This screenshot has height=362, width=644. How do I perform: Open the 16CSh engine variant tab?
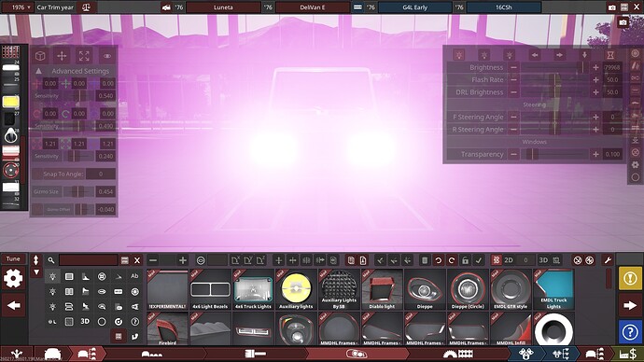[x=504, y=7]
